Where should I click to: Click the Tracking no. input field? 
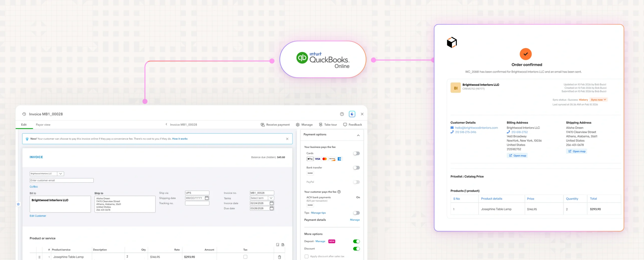pyautogui.click(x=197, y=203)
